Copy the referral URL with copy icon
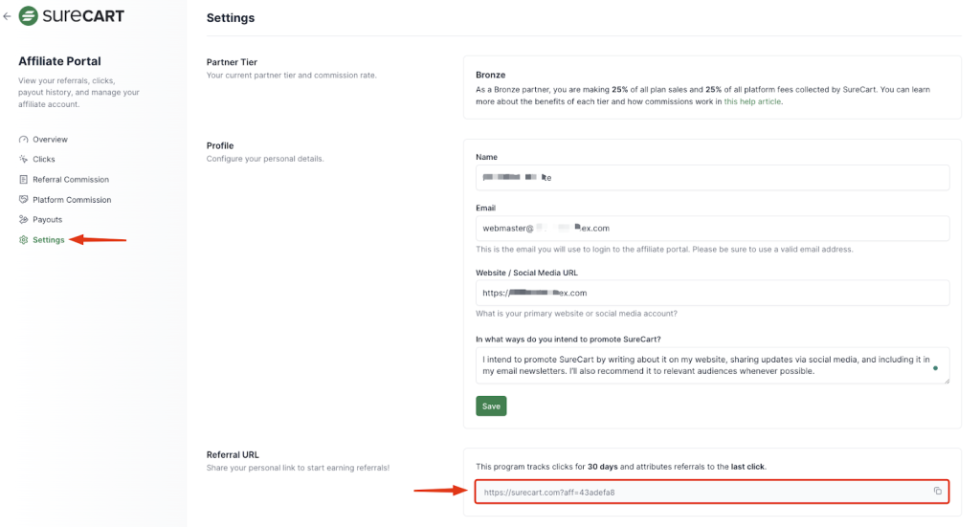980x527 pixels. pos(938,492)
